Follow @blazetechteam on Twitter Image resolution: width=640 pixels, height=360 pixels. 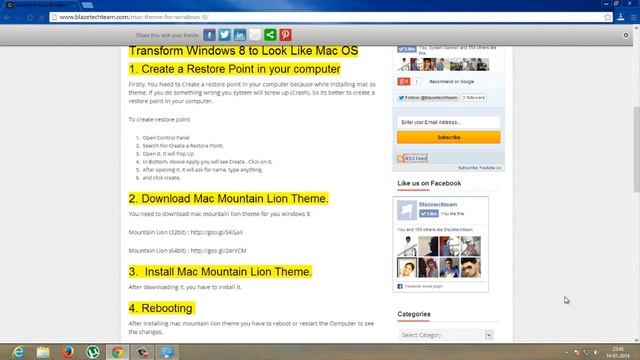coord(428,98)
